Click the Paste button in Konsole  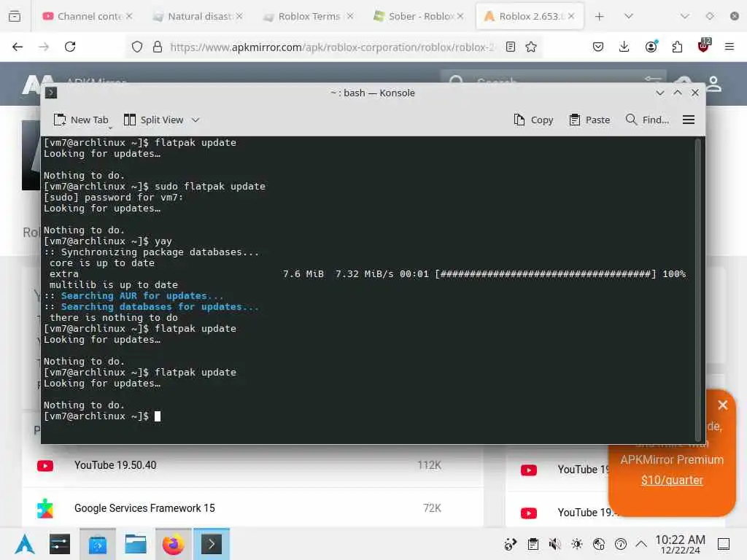pos(589,120)
